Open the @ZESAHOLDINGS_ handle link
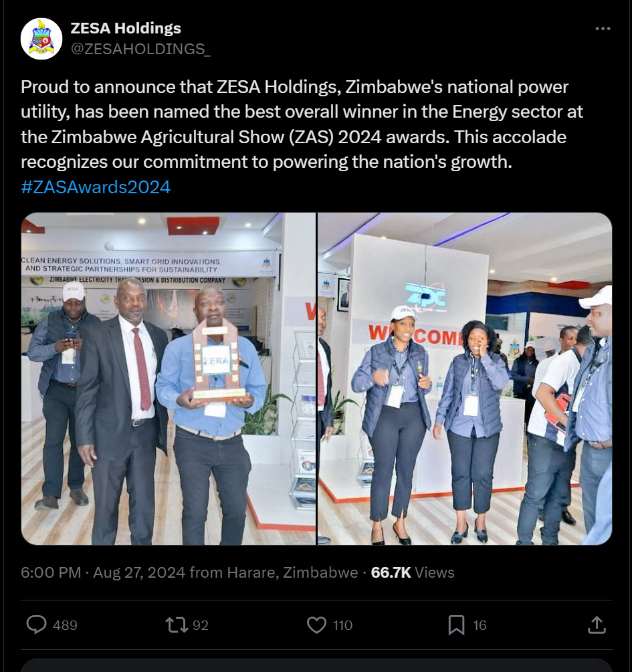 coord(140,49)
